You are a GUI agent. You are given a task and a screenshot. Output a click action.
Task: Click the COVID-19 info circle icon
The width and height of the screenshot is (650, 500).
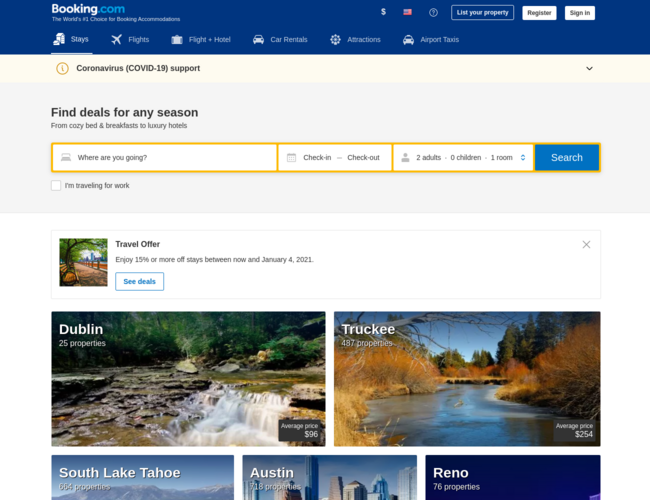pyautogui.click(x=62, y=68)
